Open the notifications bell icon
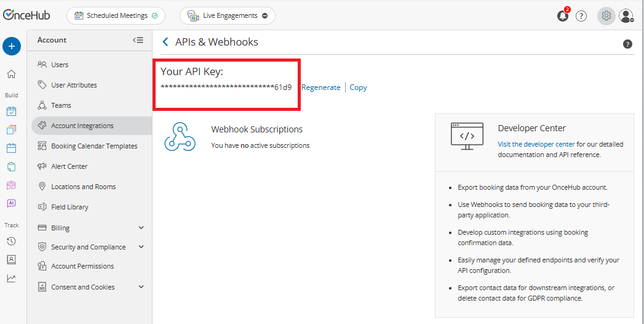 (x=563, y=16)
